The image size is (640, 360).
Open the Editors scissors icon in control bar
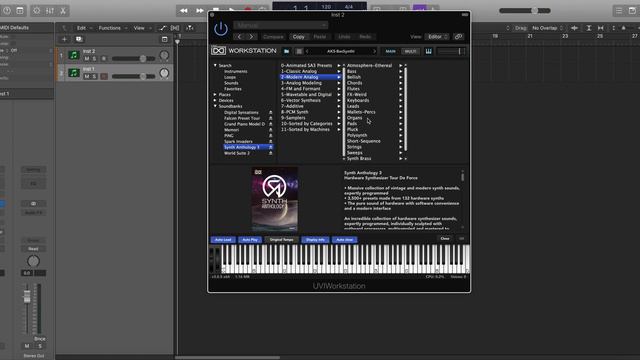(x=63, y=11)
